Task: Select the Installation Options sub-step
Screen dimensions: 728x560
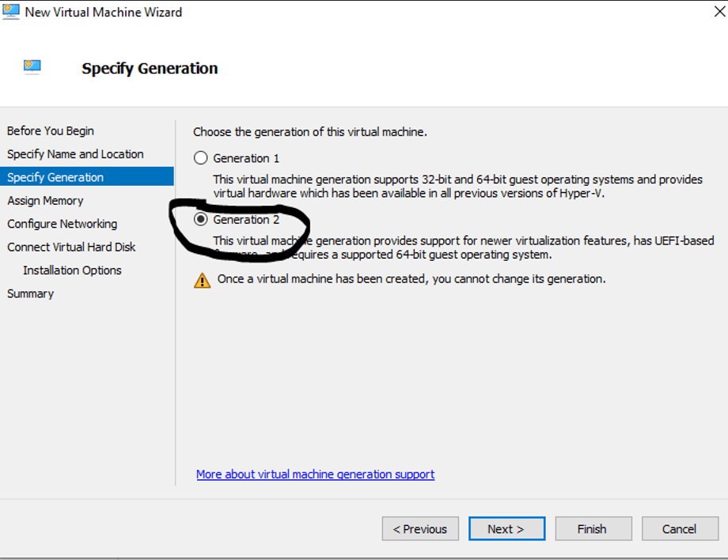Action: click(72, 271)
